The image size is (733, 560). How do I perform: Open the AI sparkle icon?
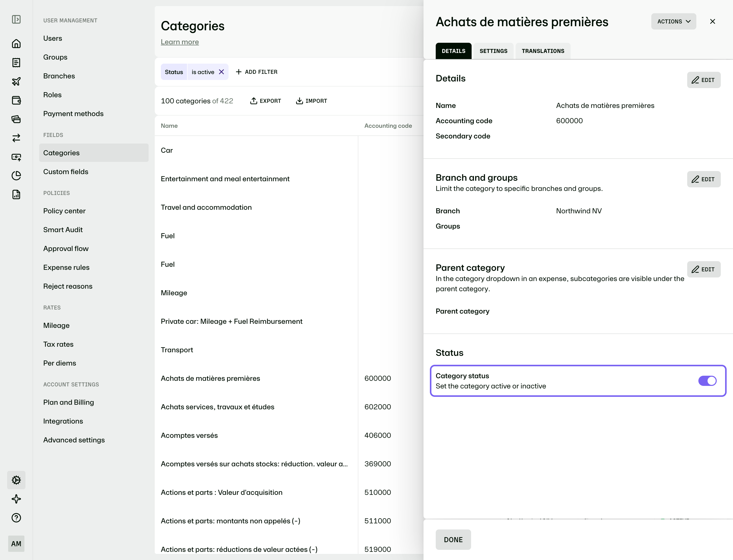(x=16, y=499)
